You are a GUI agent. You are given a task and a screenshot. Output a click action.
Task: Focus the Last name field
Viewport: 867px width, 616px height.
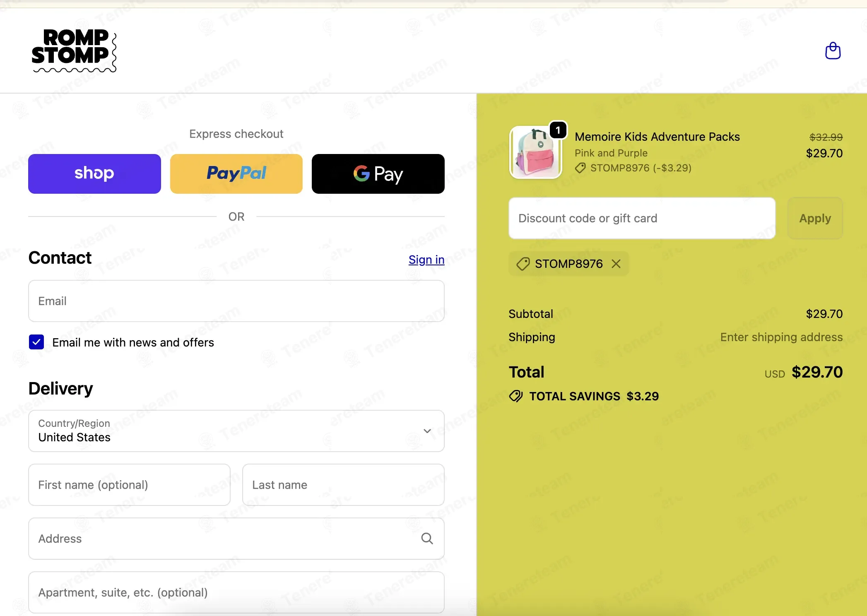click(343, 485)
